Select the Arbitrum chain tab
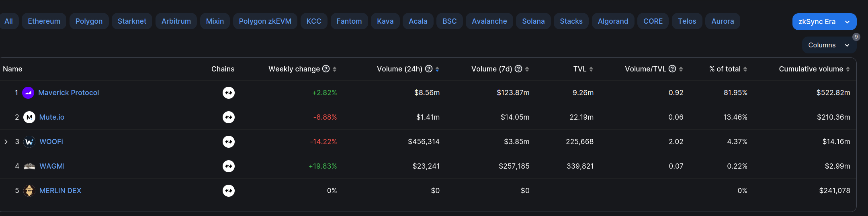The image size is (868, 216). click(176, 21)
